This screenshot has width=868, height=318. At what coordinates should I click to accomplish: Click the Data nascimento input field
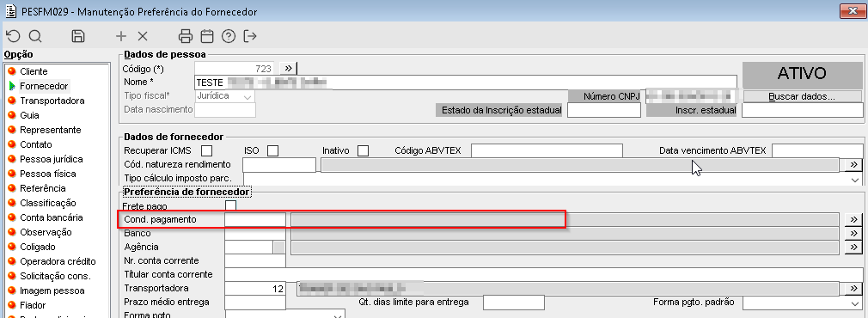click(225, 110)
